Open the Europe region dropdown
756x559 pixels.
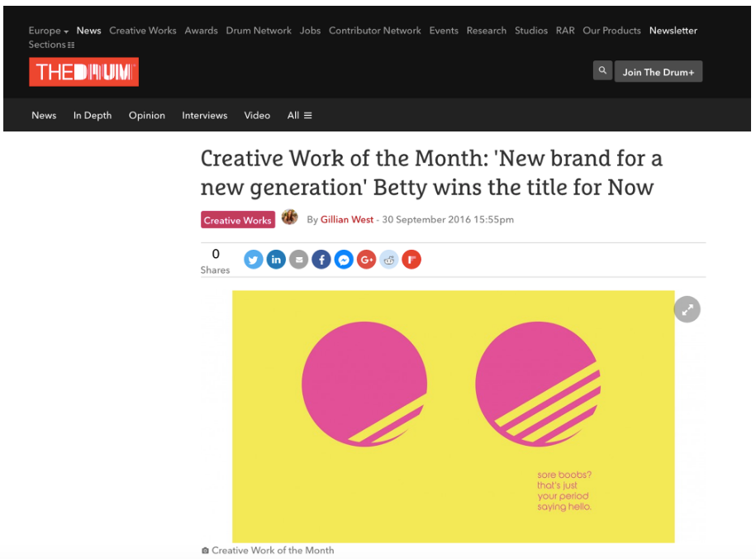(x=48, y=31)
